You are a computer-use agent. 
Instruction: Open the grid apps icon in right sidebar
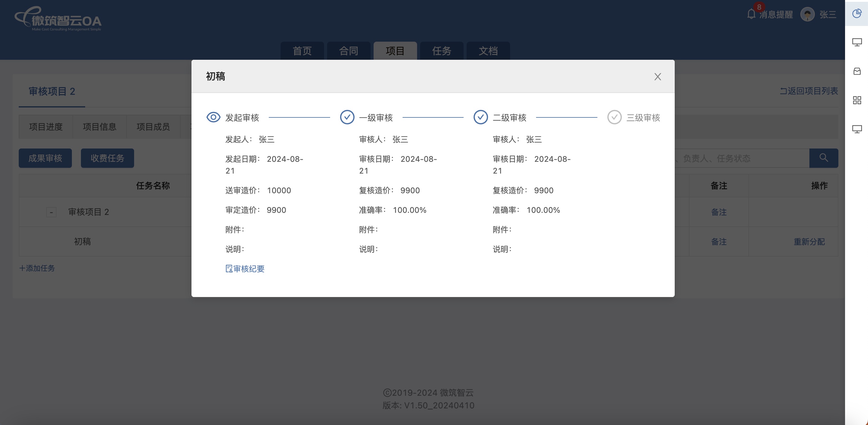click(x=857, y=100)
